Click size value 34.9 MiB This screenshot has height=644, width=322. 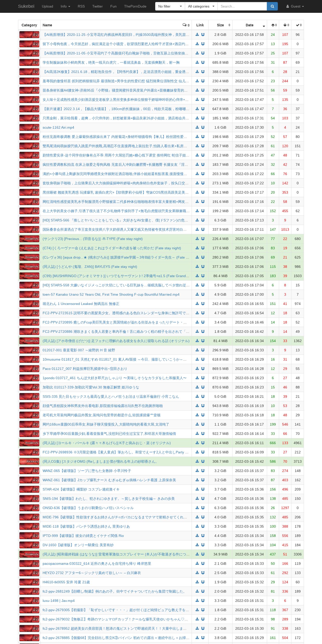coord(220,554)
